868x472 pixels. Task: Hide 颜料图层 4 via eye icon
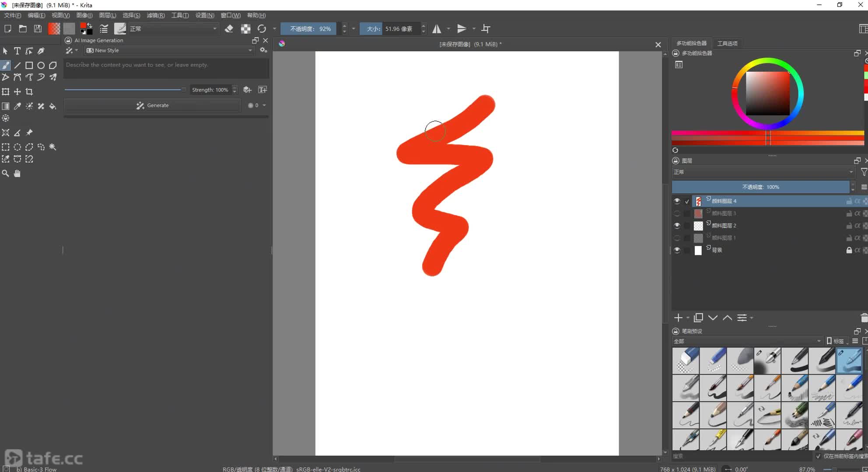tap(677, 201)
